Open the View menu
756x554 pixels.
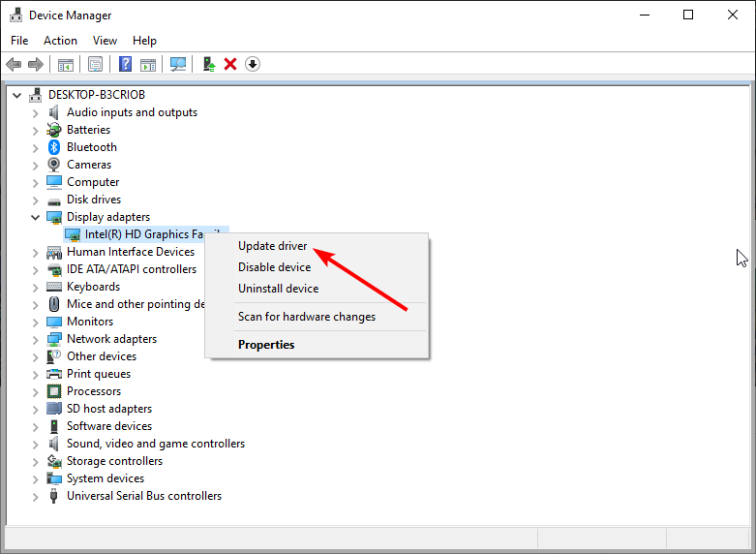tap(106, 41)
